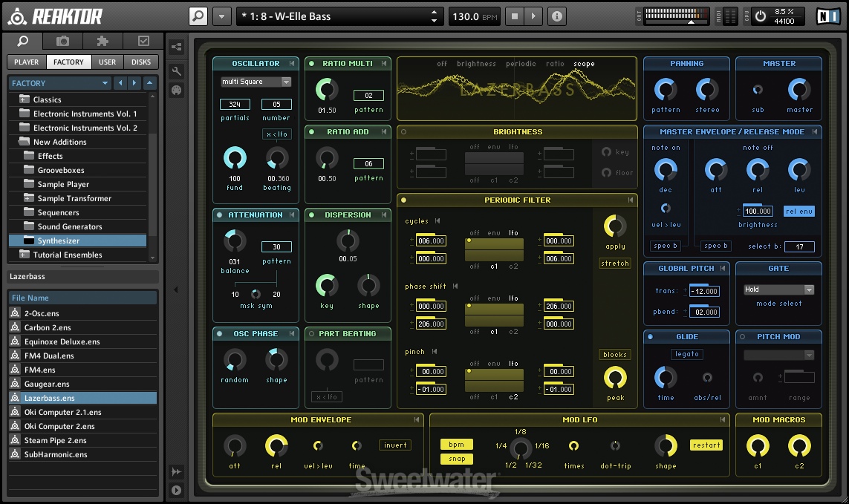Select the PLAYER tab
The height and width of the screenshot is (504, 849).
click(x=27, y=62)
